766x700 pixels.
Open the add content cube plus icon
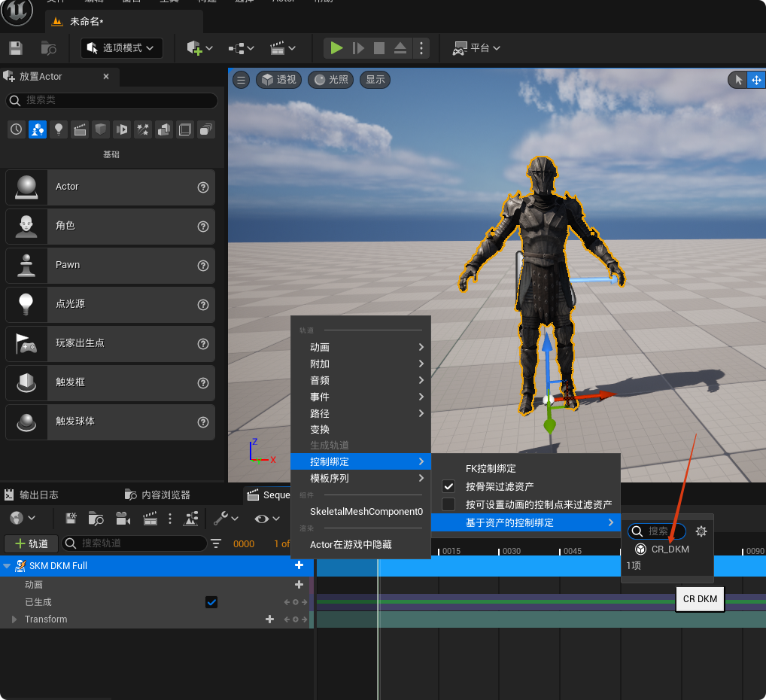coord(199,48)
